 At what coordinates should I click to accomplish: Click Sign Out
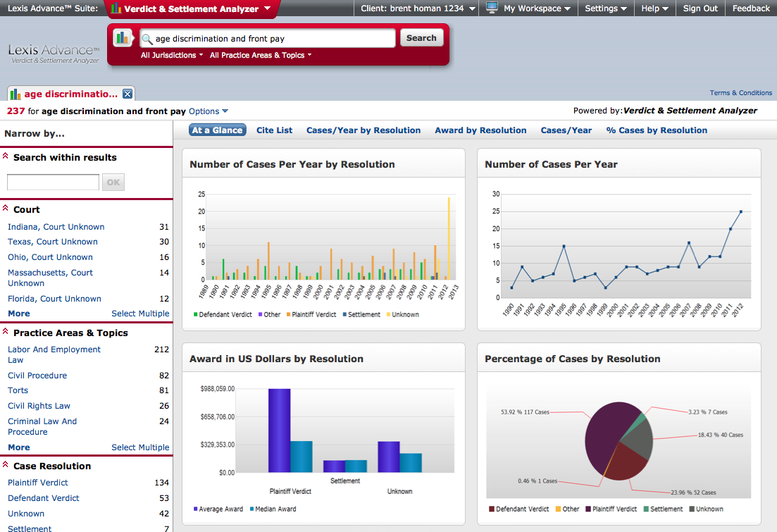700,8
